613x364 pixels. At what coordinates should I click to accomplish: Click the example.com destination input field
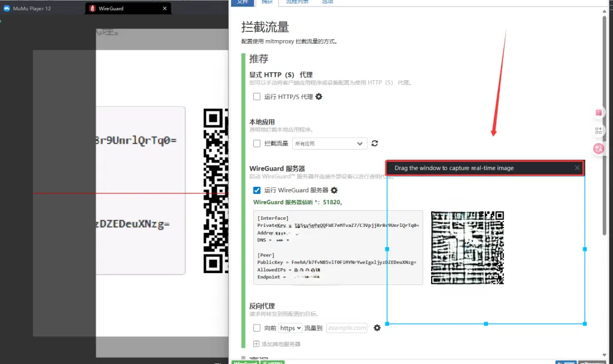347,328
